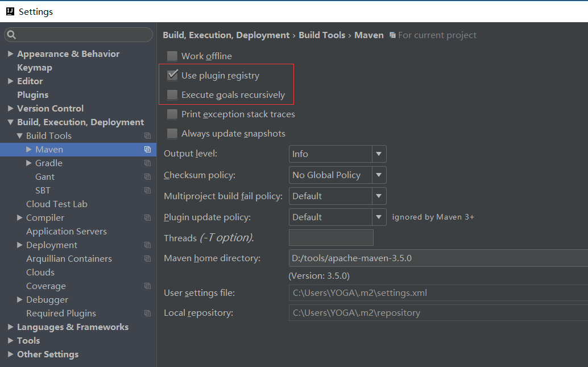Click the project icon next to Compiler
The image size is (588, 367).
147,218
